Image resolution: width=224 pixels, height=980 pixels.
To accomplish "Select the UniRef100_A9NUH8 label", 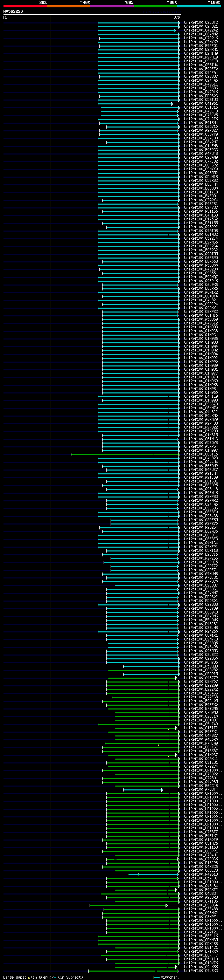I will [201, 574].
